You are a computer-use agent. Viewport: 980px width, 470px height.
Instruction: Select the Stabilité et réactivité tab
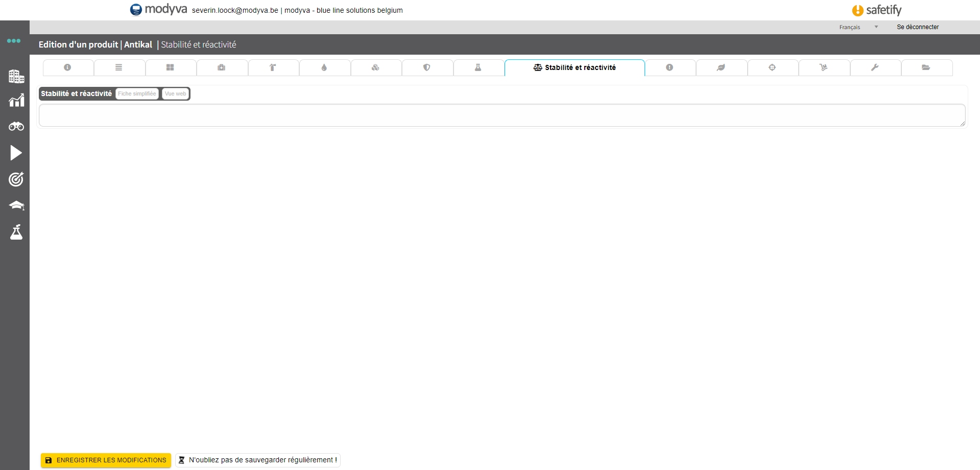coord(575,67)
